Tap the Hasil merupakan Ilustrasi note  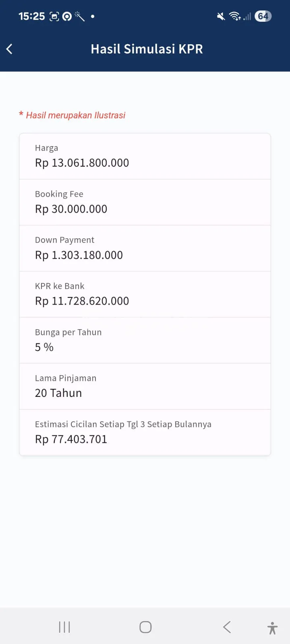tap(75, 116)
